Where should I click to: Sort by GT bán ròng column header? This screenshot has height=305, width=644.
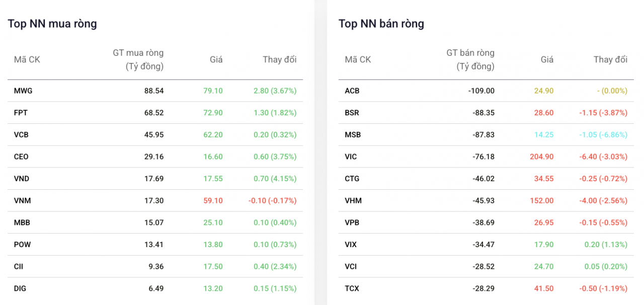pyautogui.click(x=470, y=59)
